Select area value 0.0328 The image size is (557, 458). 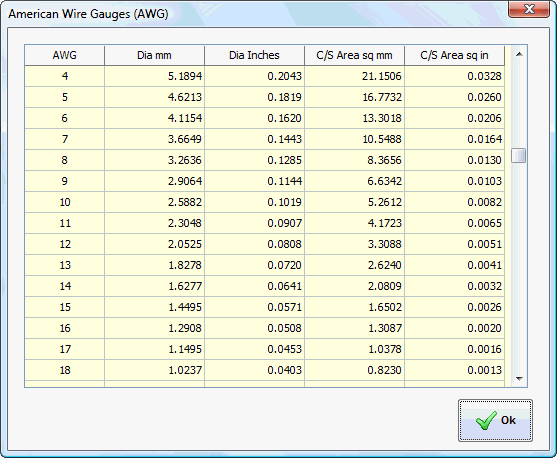[454, 76]
